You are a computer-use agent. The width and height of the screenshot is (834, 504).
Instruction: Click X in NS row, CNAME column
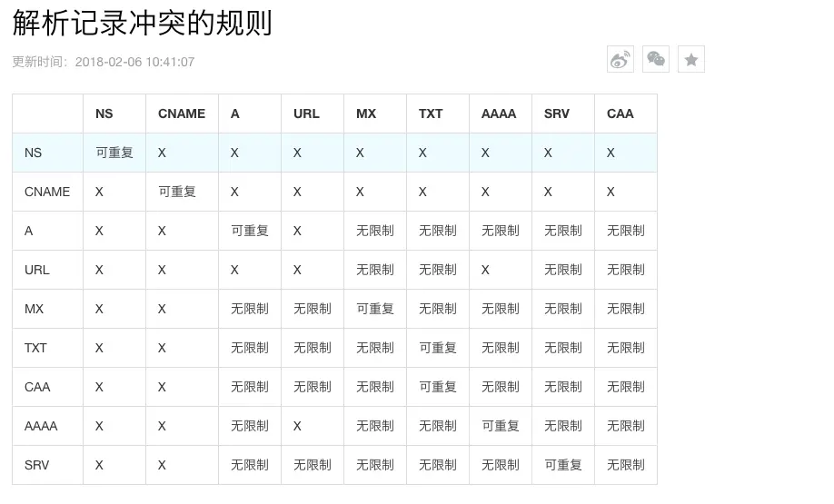coord(163,153)
